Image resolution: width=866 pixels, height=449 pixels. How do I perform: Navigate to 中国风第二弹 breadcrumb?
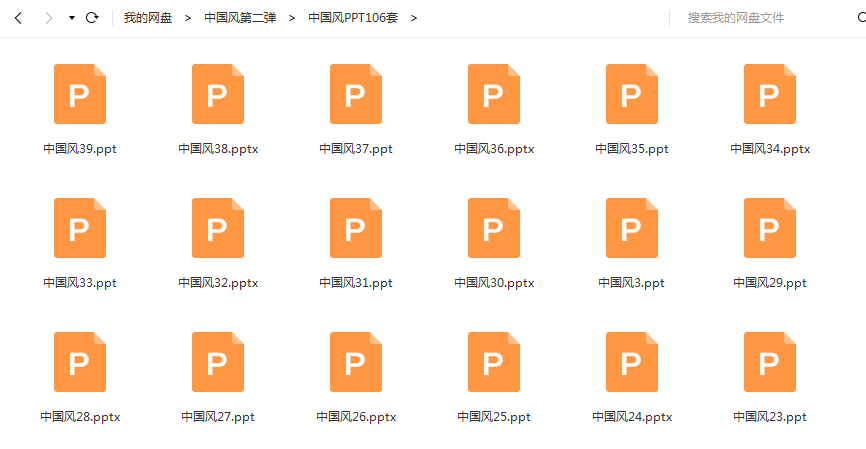[240, 18]
